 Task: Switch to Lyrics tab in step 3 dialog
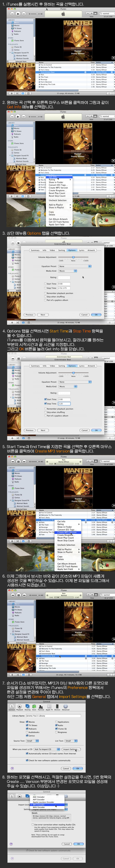(x=82, y=250)
